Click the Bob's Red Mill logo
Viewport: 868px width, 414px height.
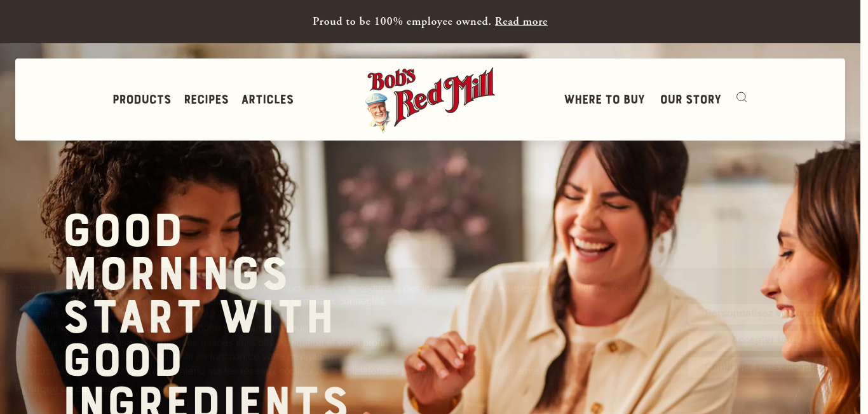[430, 99]
